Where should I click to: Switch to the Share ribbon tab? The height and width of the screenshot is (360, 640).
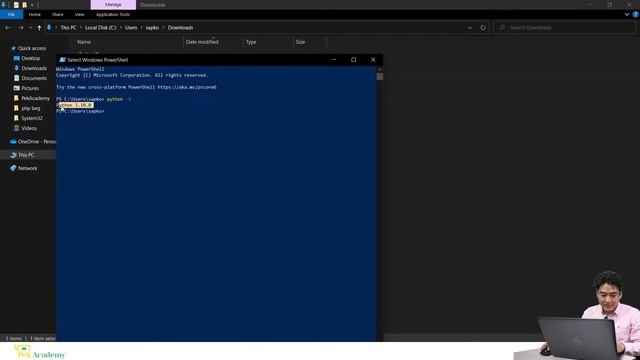58,14
